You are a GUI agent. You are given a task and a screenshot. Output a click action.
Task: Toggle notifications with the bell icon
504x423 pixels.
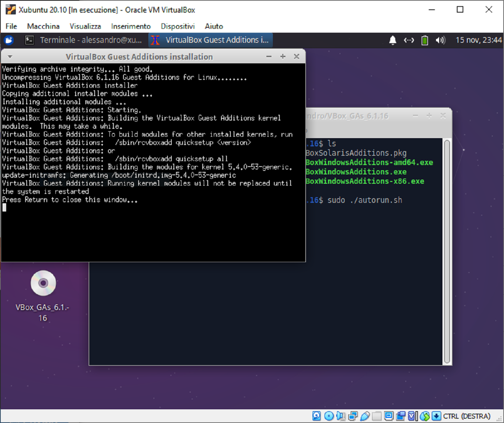392,40
